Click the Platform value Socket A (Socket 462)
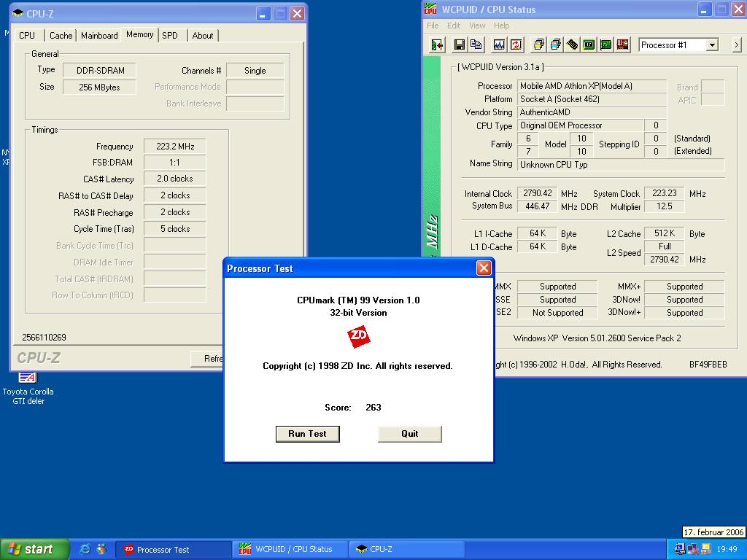Screen dimensions: 747x560 tap(592, 99)
